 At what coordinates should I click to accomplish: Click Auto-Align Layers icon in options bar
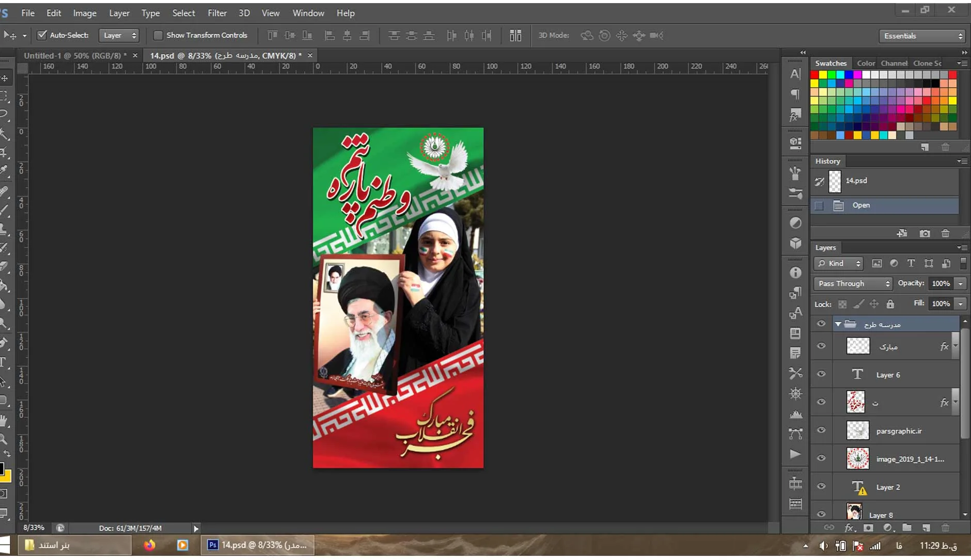tap(515, 35)
